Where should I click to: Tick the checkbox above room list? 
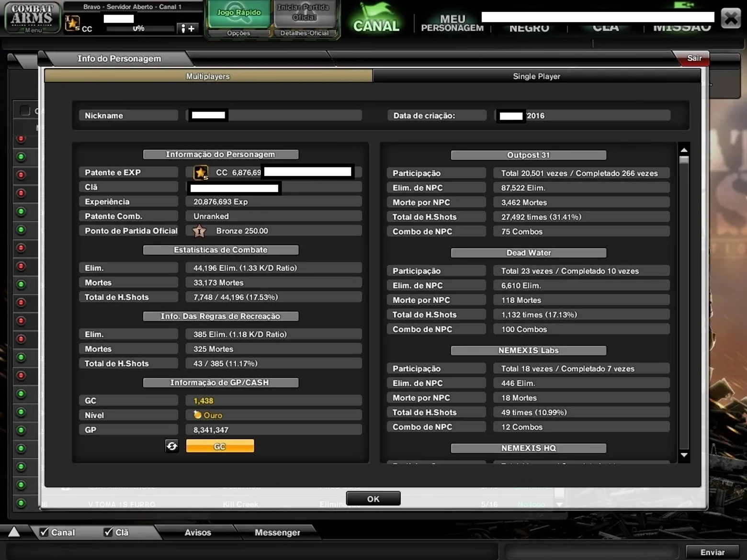25,111
